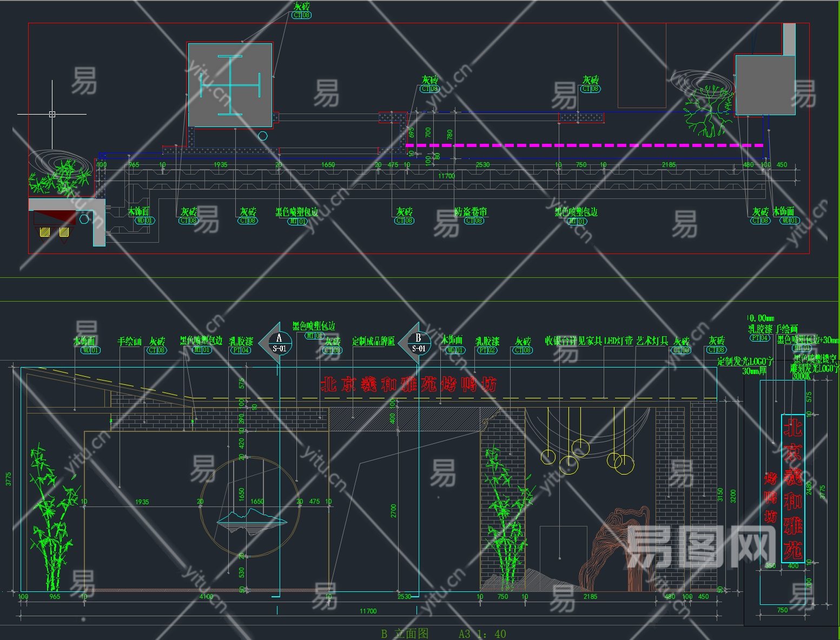
Task: Select the 350 dimension in the sign detail
Action: pyautogui.click(x=770, y=566)
